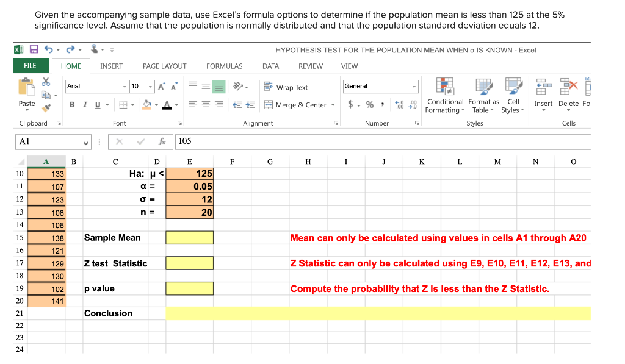Expand the Name Box dropdown arrow
Screen dimensions: 625x364
coord(85,142)
